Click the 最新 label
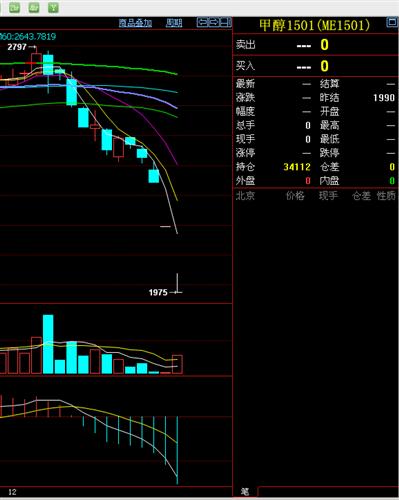This screenshot has height=500, width=399. tap(245, 84)
